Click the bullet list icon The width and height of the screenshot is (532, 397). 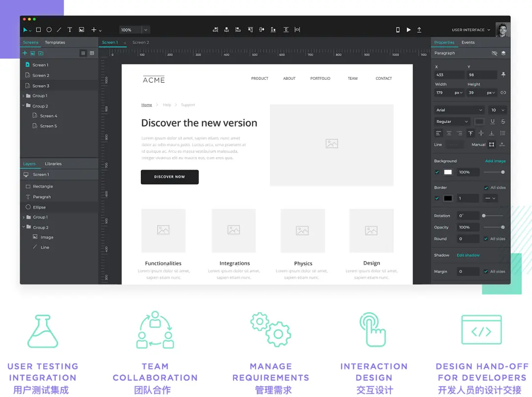coord(503,133)
